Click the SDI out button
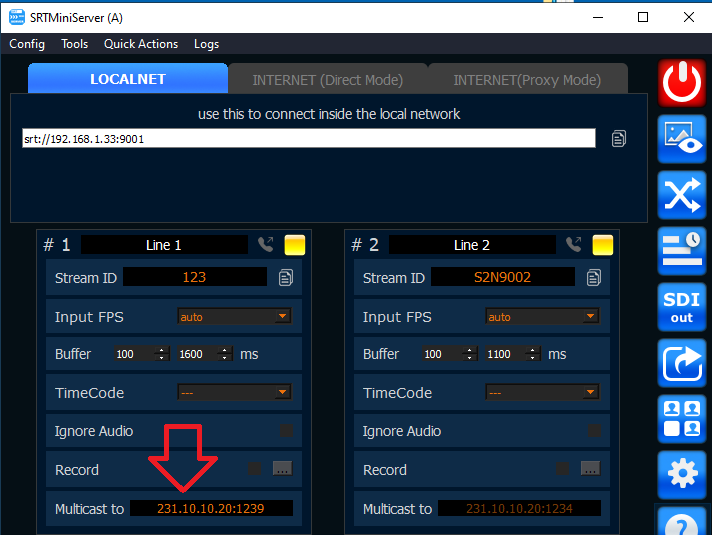The height and width of the screenshot is (535, 712). 682,307
